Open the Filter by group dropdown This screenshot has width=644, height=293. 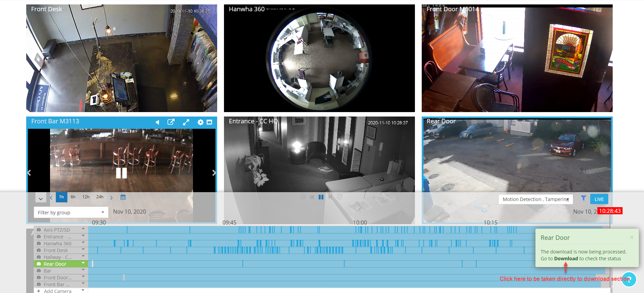[71, 212]
